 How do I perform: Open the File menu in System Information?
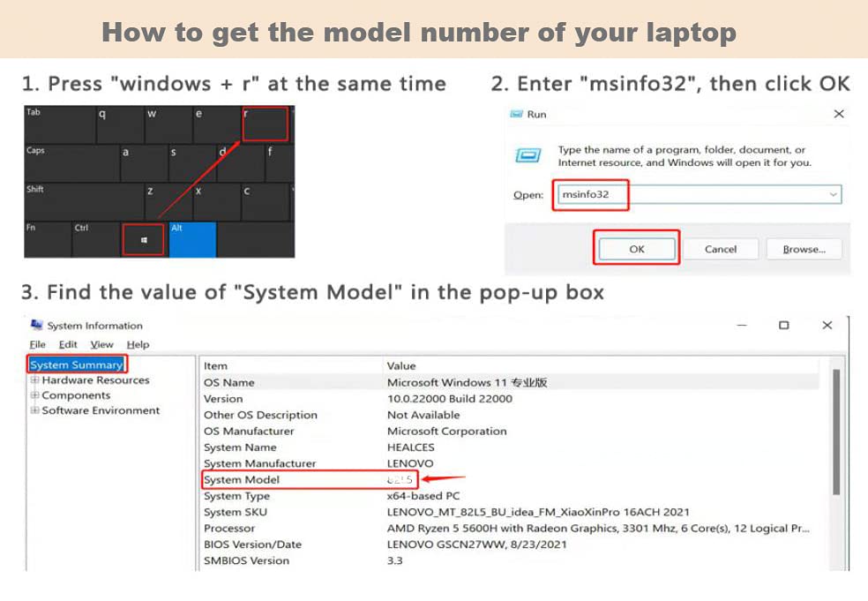[38, 344]
